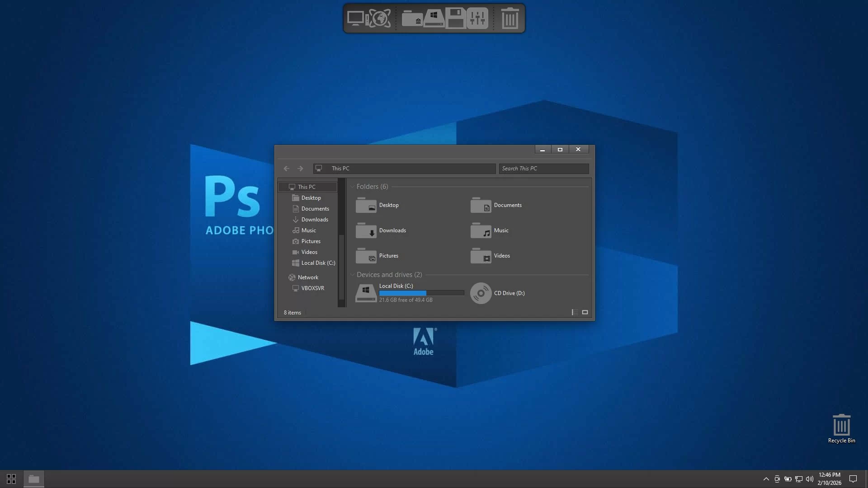Click the Windows drive icon in dock
This screenshot has height=488, width=868.
[x=434, y=19]
